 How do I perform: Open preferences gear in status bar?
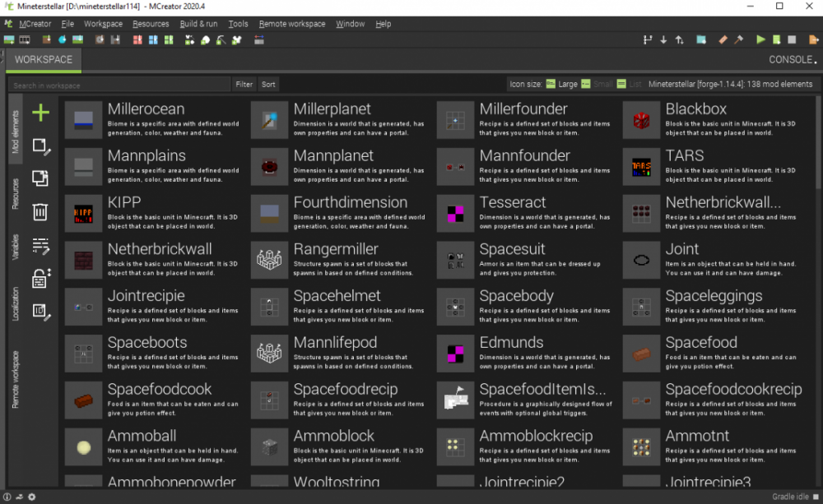(32, 497)
